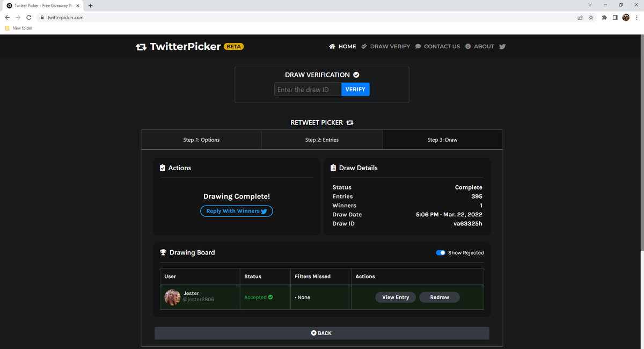Click Jester's profile avatar
Image resolution: width=644 pixels, height=349 pixels.
click(172, 297)
